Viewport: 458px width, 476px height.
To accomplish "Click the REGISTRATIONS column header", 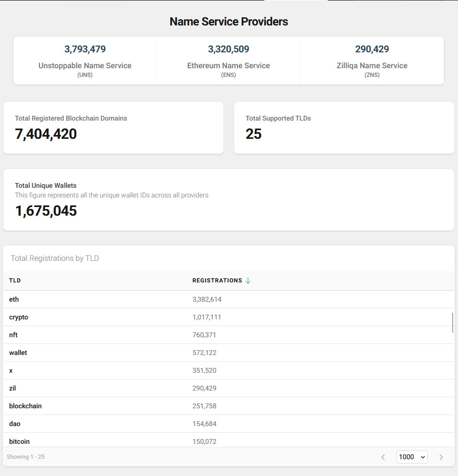I will pos(217,281).
